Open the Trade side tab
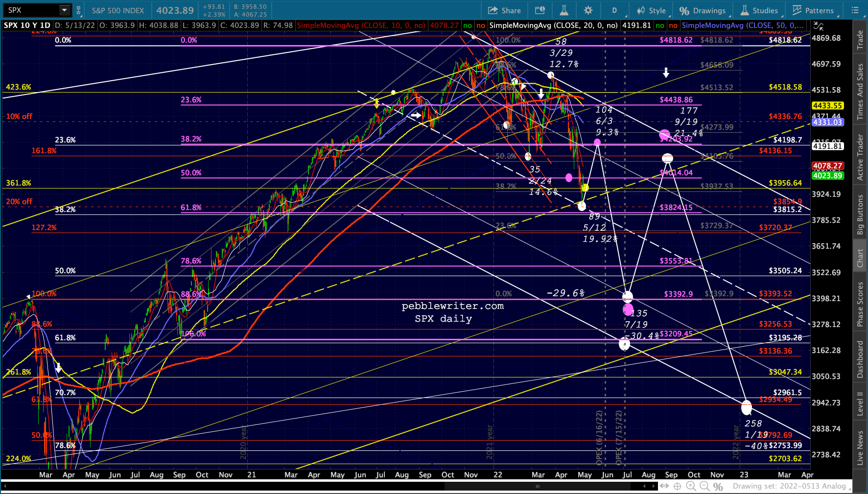 860,40
